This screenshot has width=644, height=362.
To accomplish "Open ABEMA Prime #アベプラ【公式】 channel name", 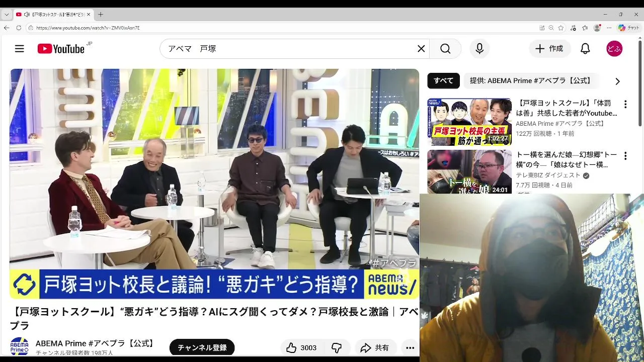I will (96, 343).
